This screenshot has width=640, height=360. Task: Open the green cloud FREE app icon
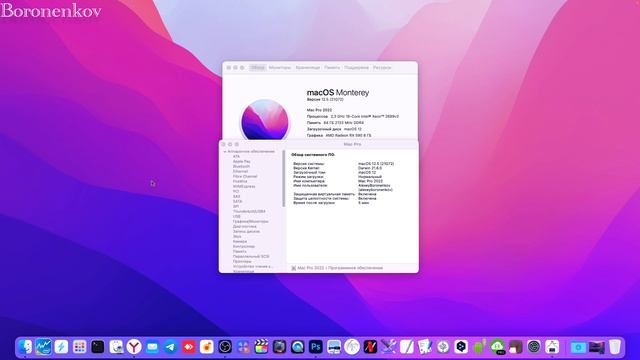(x=498, y=347)
